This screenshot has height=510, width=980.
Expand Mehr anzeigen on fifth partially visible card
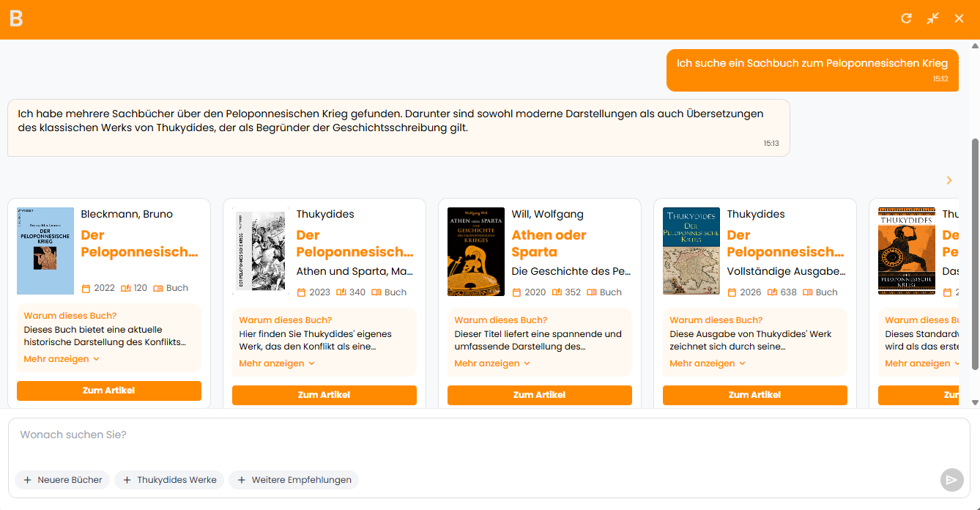tap(921, 363)
